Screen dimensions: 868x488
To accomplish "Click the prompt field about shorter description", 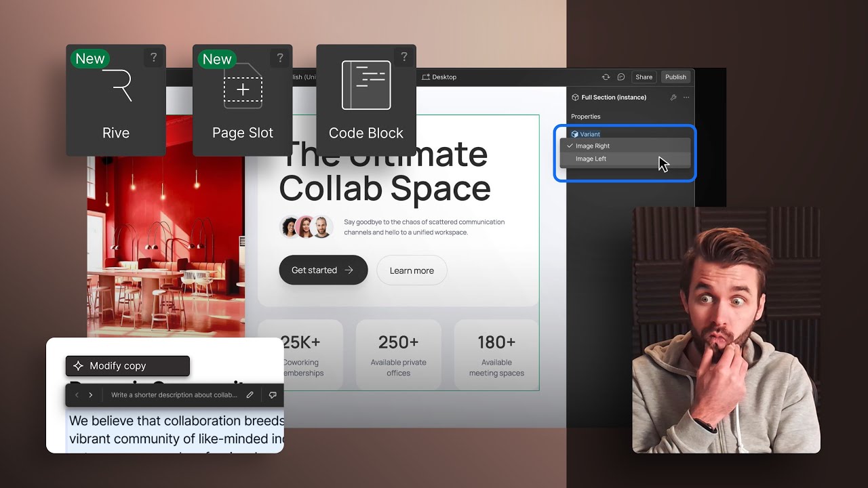I will point(174,394).
